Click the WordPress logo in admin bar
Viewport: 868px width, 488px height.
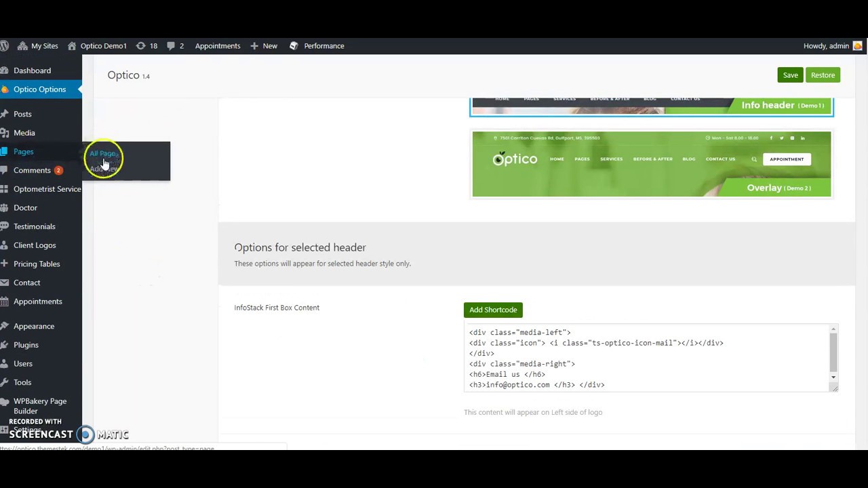click(x=3, y=45)
